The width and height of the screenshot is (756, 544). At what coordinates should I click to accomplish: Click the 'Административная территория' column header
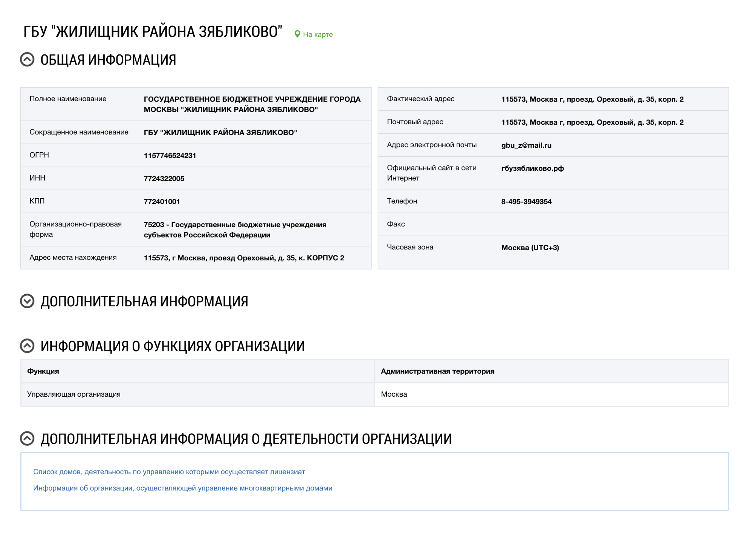tap(437, 371)
